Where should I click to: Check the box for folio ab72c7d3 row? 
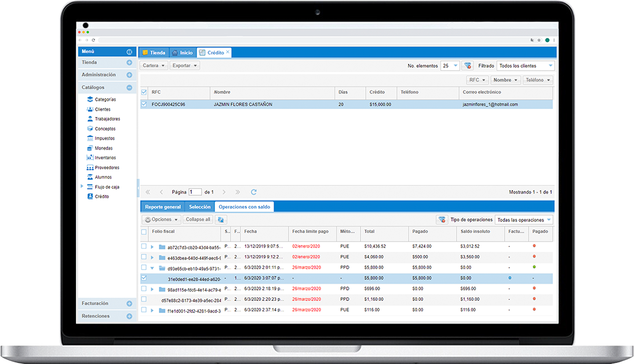144,246
